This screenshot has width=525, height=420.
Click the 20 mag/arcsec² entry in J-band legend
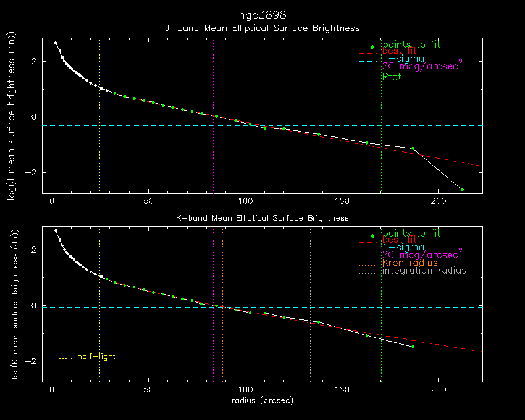pos(422,66)
